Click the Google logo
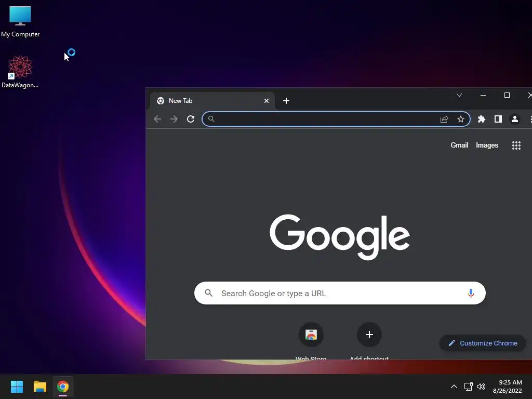This screenshot has height=399, width=532. pos(340,237)
